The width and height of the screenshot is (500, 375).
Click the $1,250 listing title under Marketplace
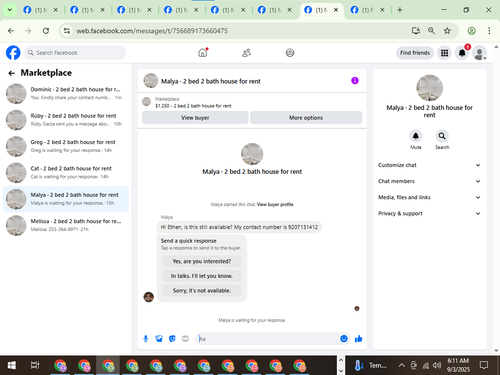pyautogui.click(x=193, y=106)
